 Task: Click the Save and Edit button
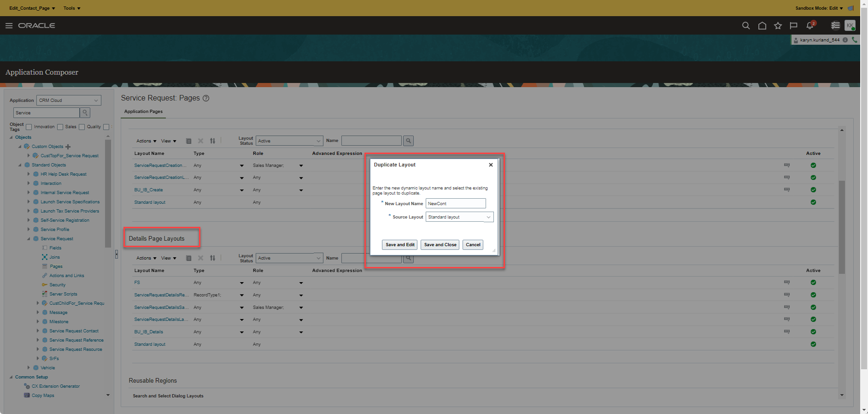[x=400, y=245]
